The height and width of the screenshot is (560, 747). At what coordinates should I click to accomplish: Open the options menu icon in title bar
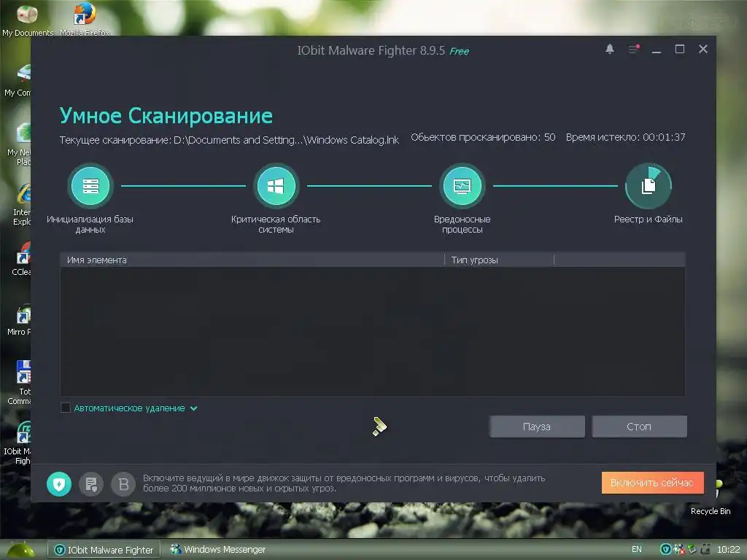click(634, 49)
